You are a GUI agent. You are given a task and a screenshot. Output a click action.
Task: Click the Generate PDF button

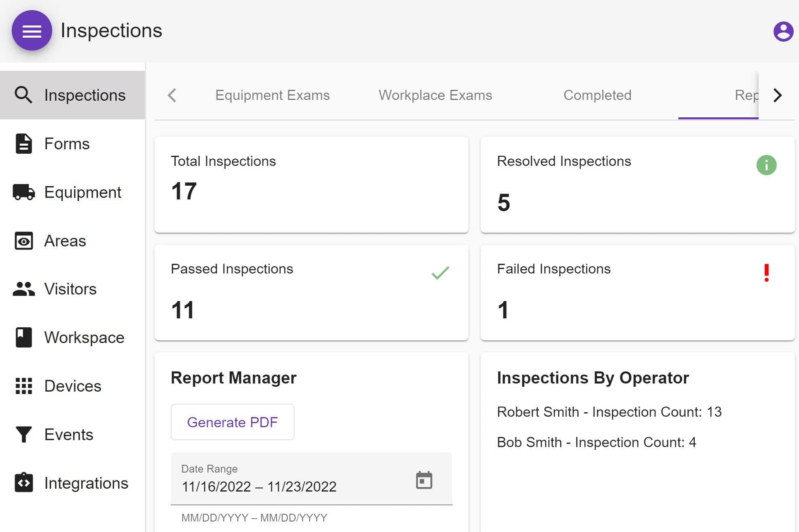point(232,422)
